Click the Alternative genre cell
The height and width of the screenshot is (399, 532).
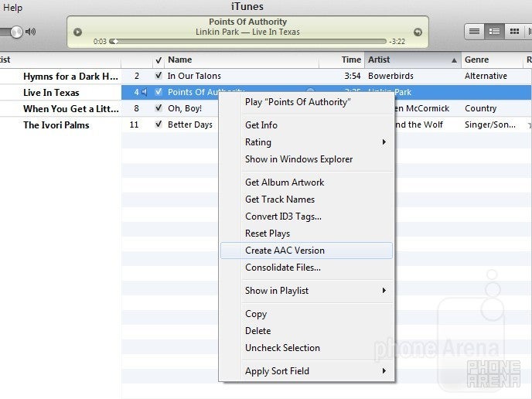coord(486,76)
